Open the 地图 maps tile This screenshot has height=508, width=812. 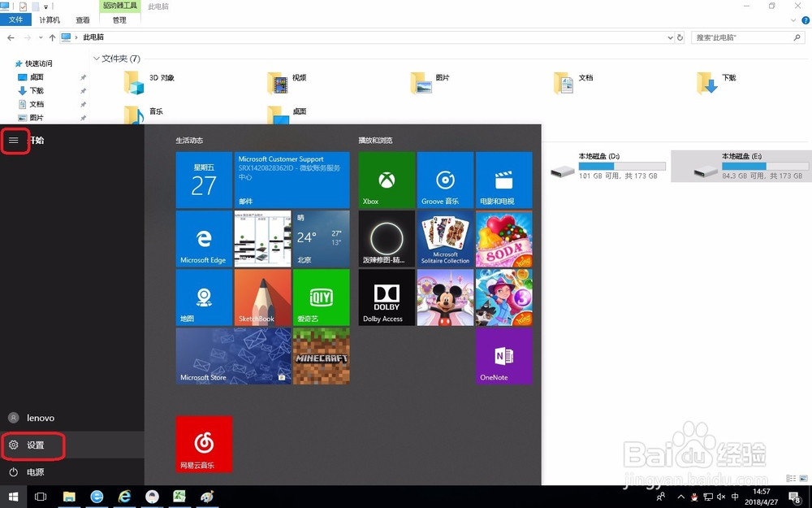pyautogui.click(x=204, y=297)
